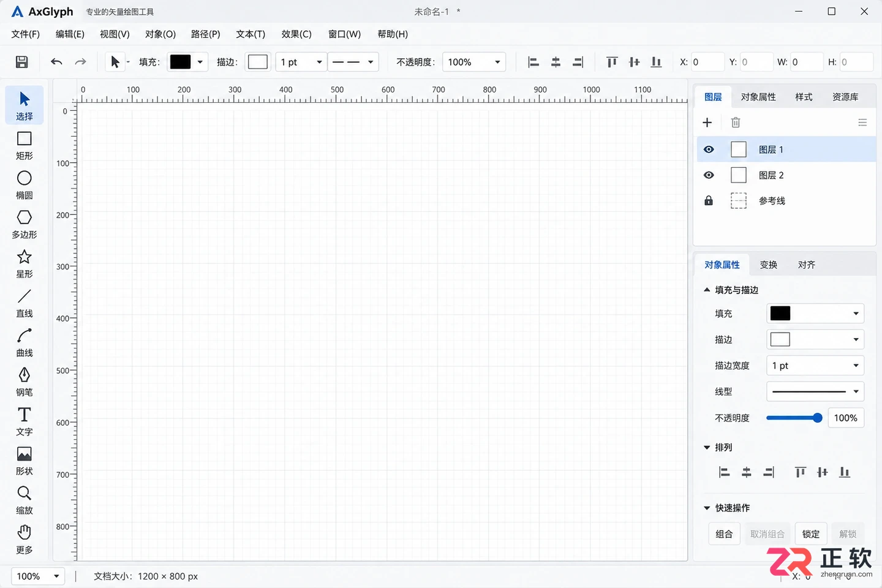
Task: Open the layers panel hamburger menu
Action: 862,123
